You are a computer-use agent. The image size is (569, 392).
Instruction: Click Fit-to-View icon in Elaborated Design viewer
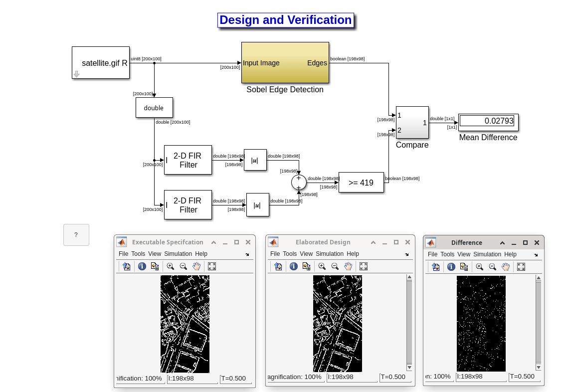pyautogui.click(x=363, y=266)
